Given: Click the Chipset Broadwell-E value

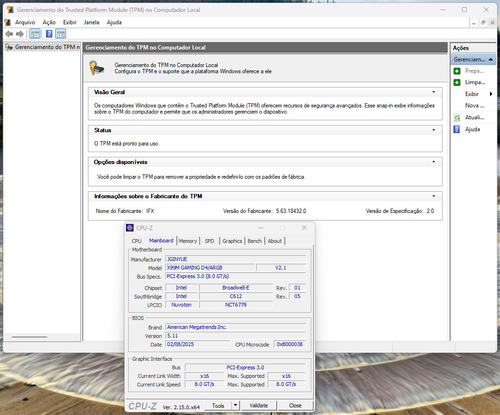Looking at the screenshot, I should point(236,288).
